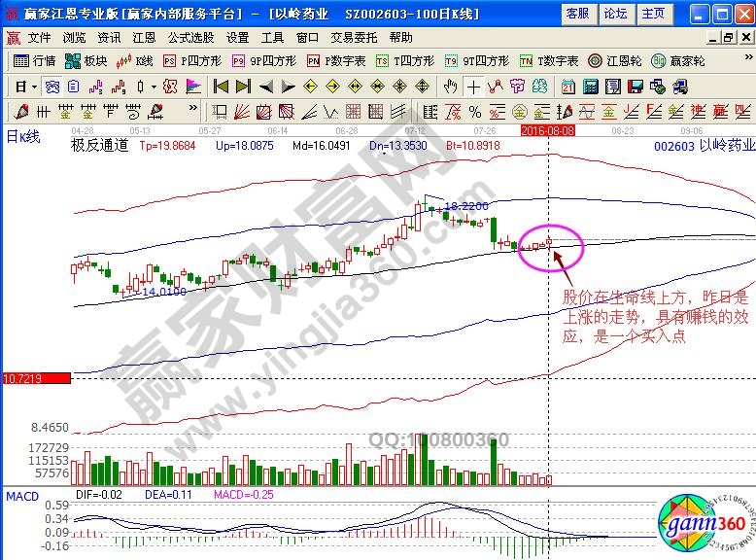This screenshot has height=560, width=756.
Task: Click the highlighted 2016-08-08 date marker
Action: pyautogui.click(x=548, y=130)
